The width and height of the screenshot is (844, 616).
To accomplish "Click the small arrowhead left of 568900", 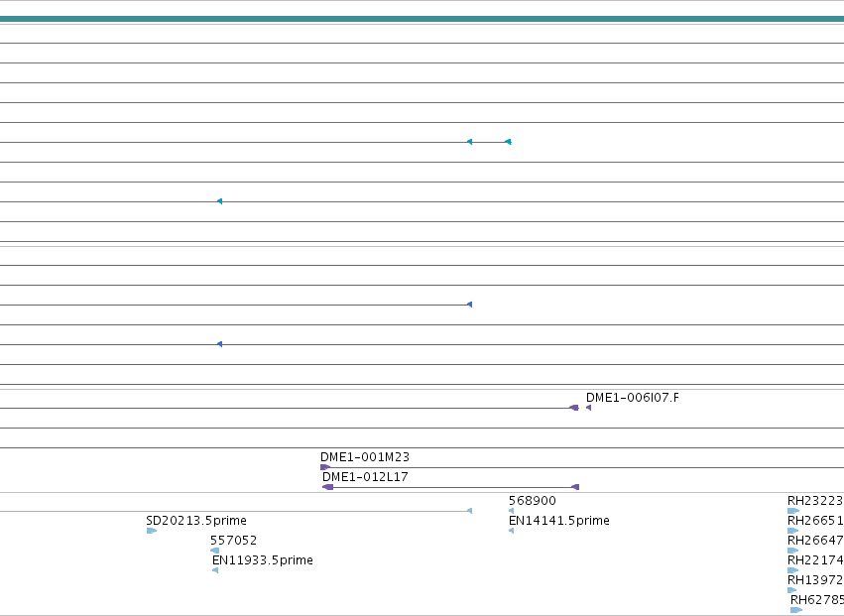I will click(512, 511).
